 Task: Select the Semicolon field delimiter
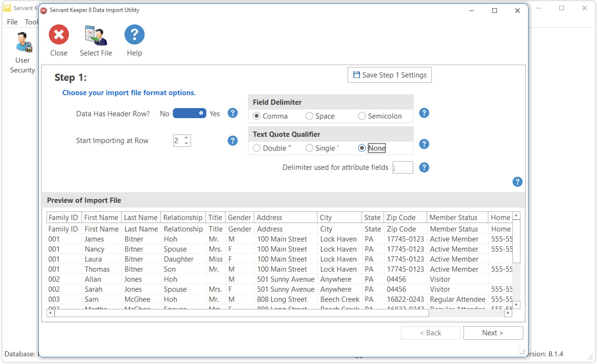(x=362, y=116)
